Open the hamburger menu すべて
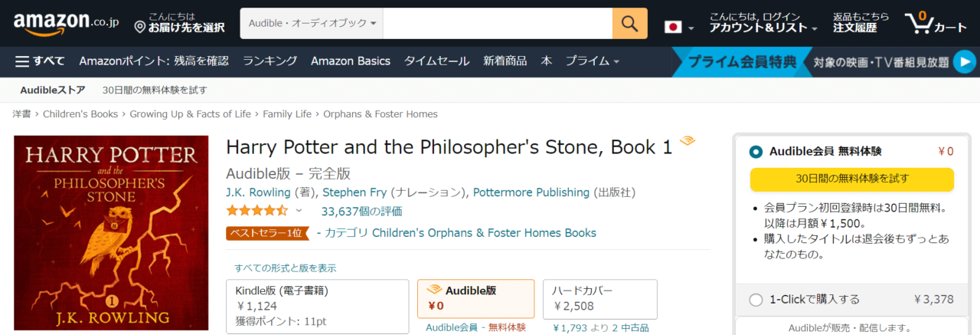 [x=40, y=61]
